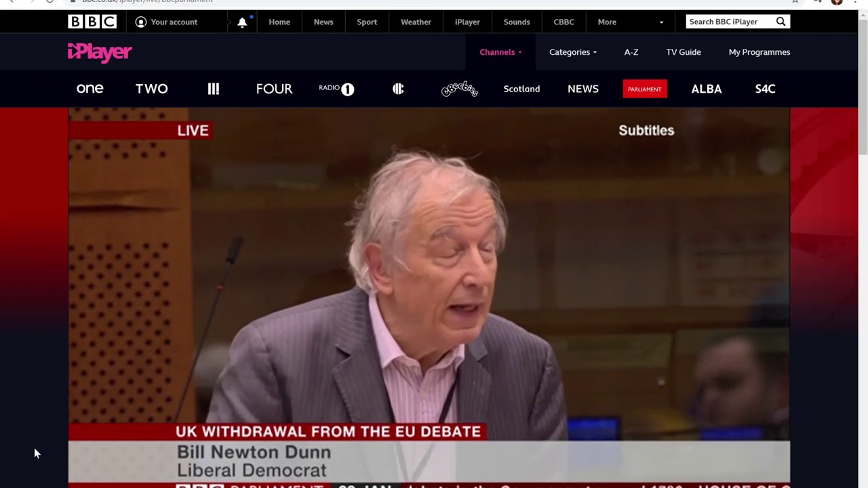This screenshot has height=488, width=868.
Task: Select the BBC News channel
Action: point(583,89)
